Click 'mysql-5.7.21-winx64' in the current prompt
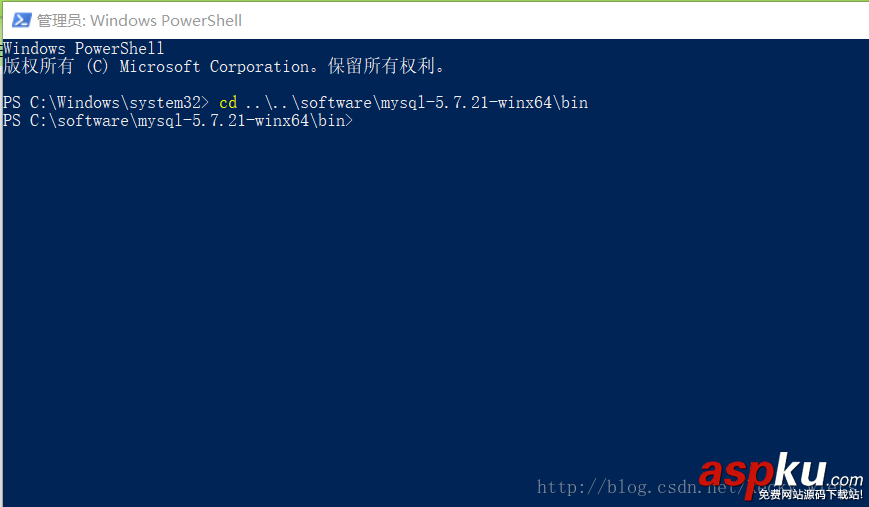Viewport: 869px width, 507px height. (222, 121)
